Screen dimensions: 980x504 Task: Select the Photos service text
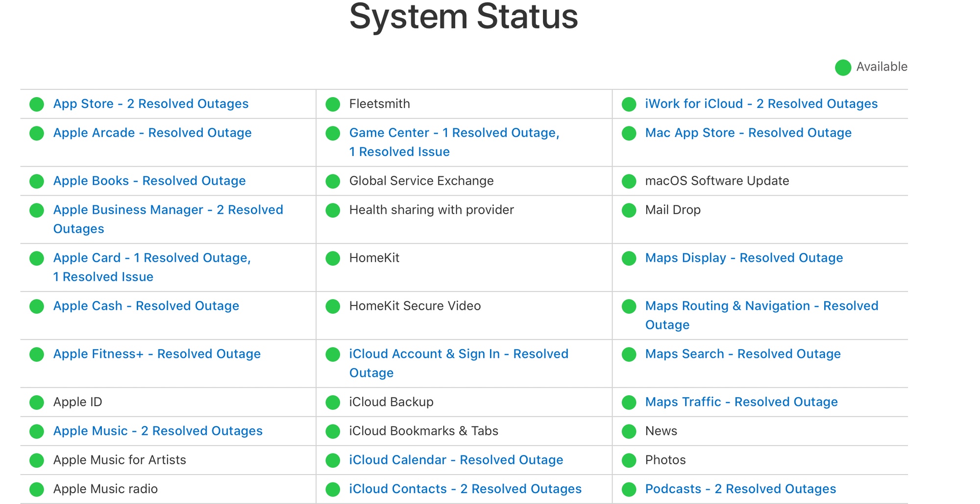(x=665, y=460)
